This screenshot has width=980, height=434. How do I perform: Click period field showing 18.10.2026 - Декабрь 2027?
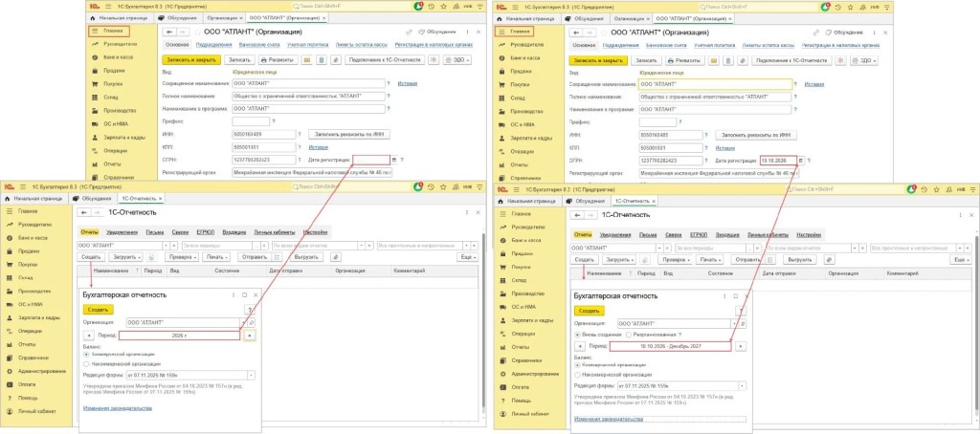coord(670,345)
